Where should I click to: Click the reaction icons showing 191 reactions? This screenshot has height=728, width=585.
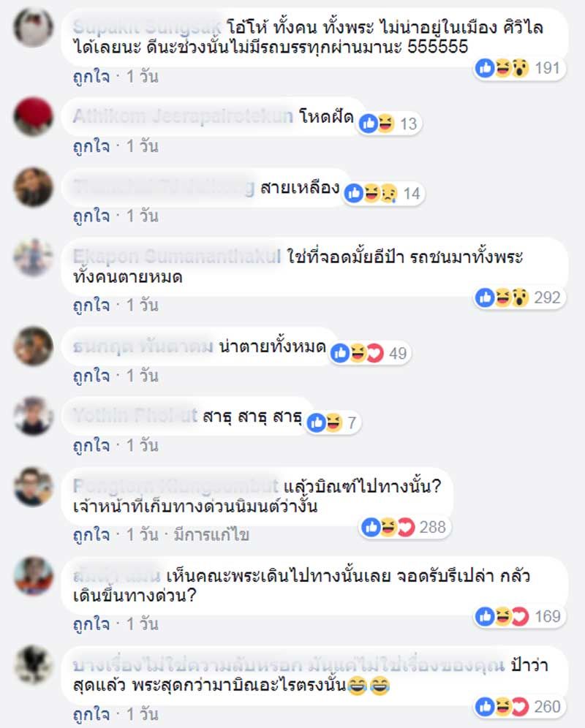(519, 68)
